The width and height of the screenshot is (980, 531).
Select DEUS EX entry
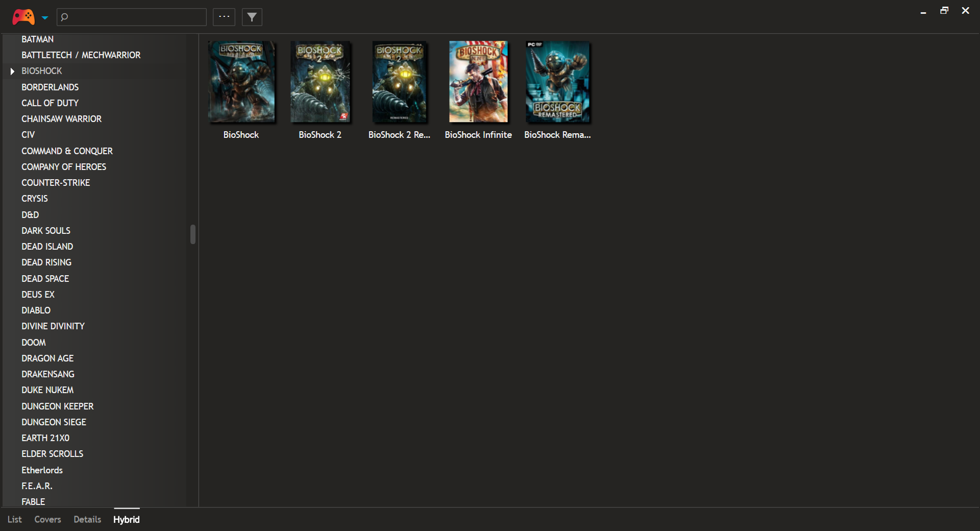38,295
